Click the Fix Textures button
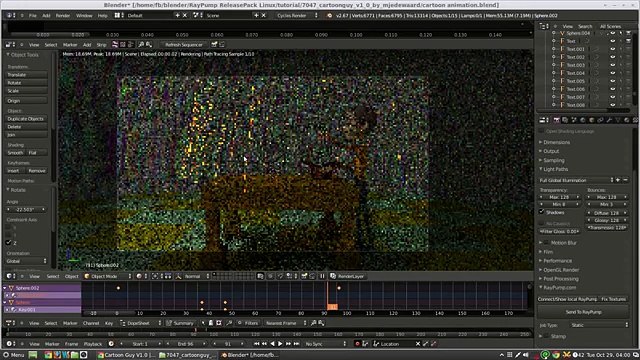This screenshot has height=360, width=640. tap(613, 299)
